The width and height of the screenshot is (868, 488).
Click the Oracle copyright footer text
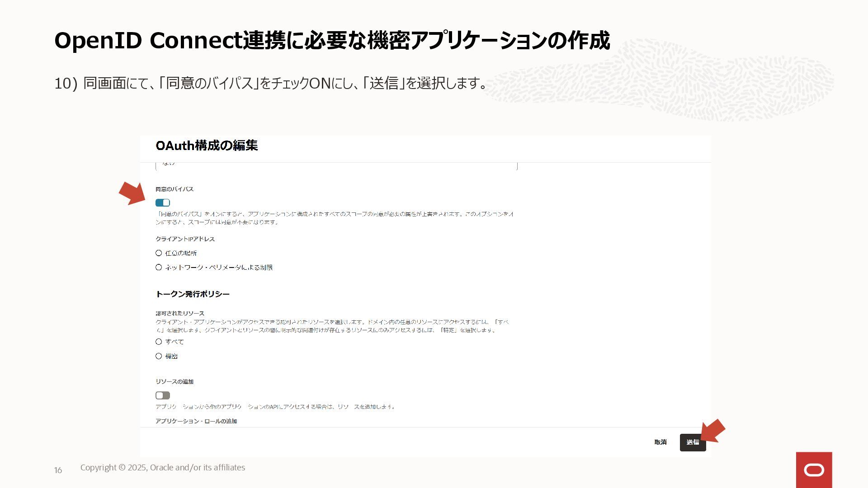pyautogui.click(x=163, y=468)
